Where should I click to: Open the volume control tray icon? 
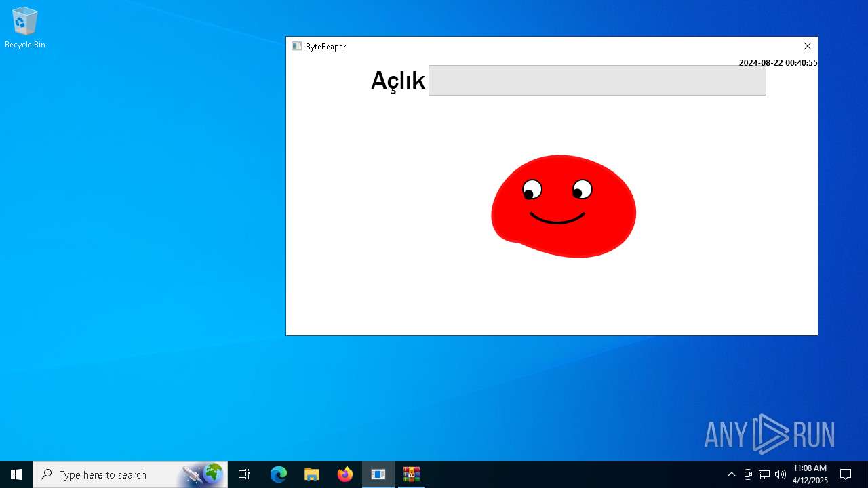pyautogui.click(x=781, y=474)
